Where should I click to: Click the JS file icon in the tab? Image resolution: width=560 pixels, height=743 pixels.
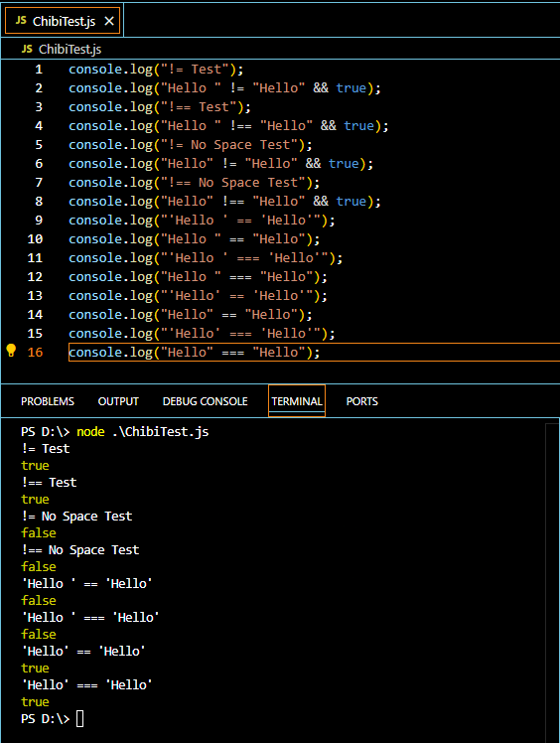point(21,21)
